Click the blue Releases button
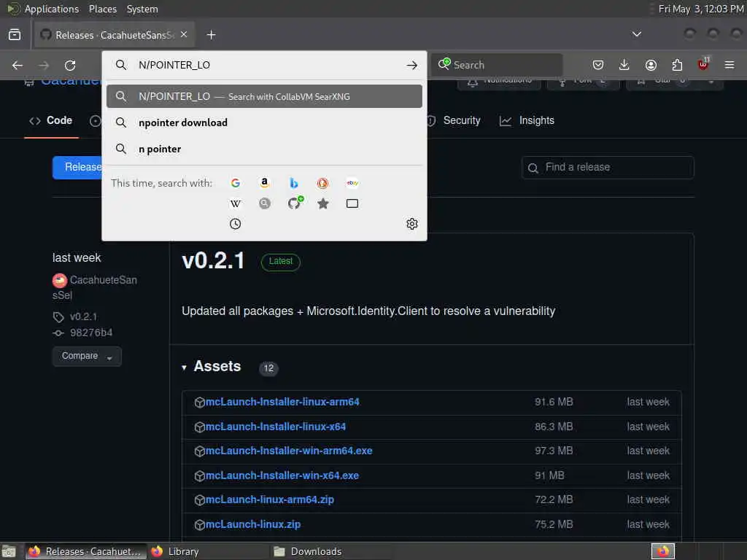Screen dimensions: 747x560 [77, 167]
